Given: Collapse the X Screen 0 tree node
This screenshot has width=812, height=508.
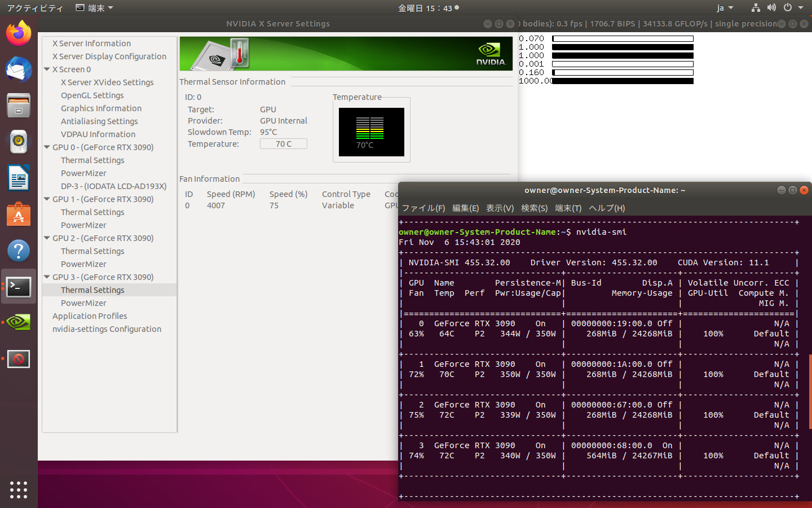Looking at the screenshot, I should coord(47,69).
